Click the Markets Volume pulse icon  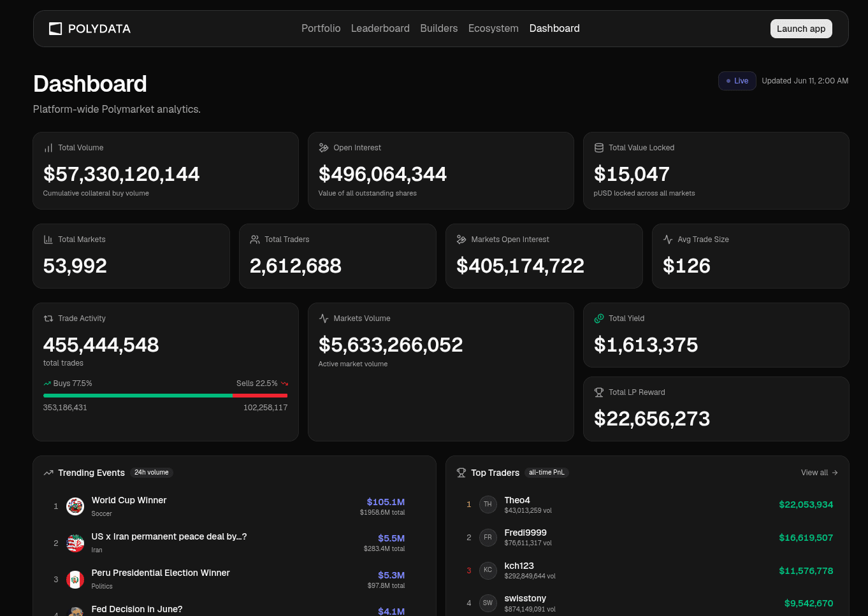pos(324,319)
